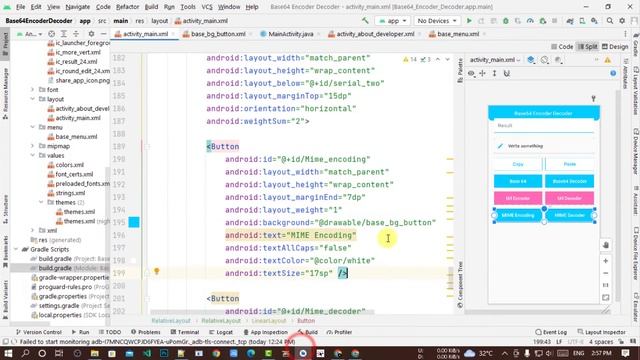Select MIME Encoding button in preview

tap(518, 215)
